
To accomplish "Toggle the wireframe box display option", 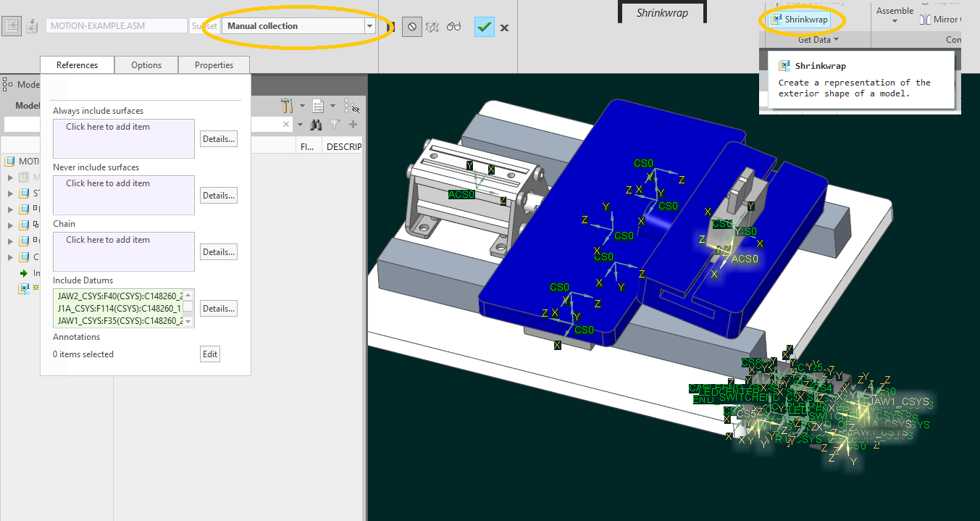I will point(432,26).
